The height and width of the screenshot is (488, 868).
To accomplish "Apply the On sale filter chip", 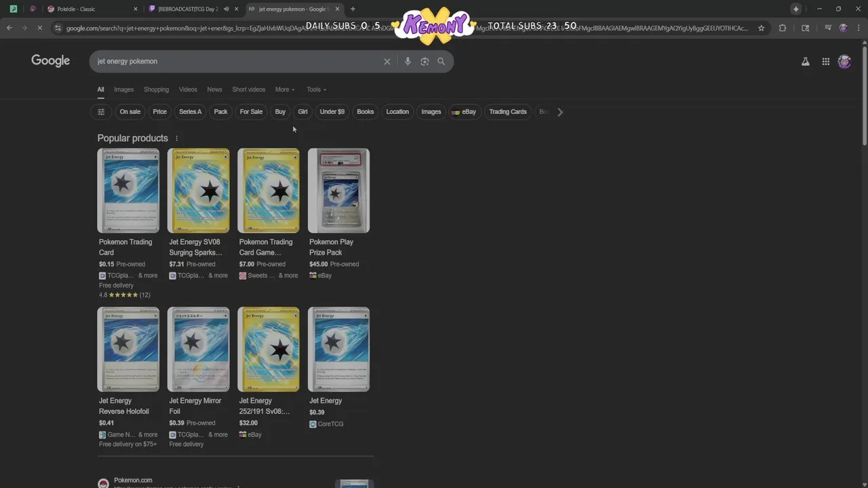I will [x=130, y=112].
